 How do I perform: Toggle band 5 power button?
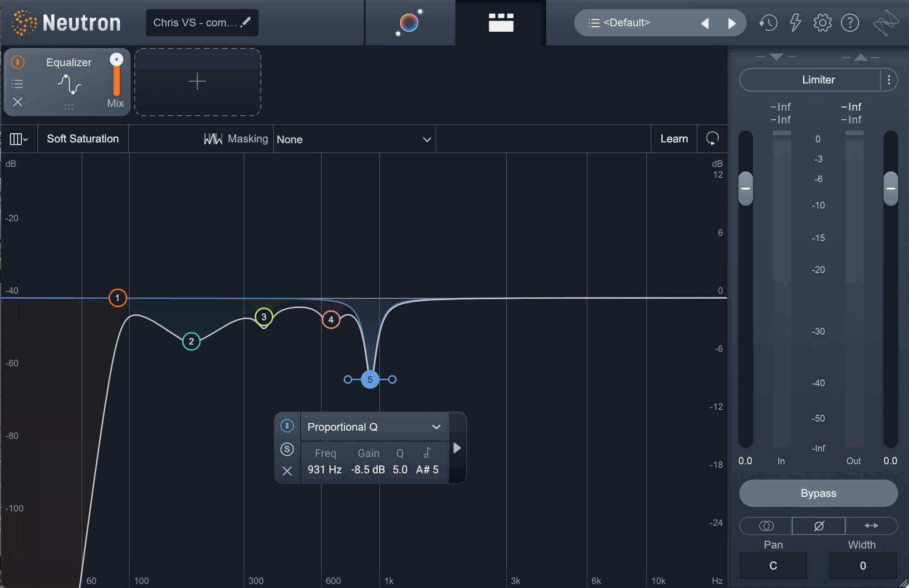287,426
